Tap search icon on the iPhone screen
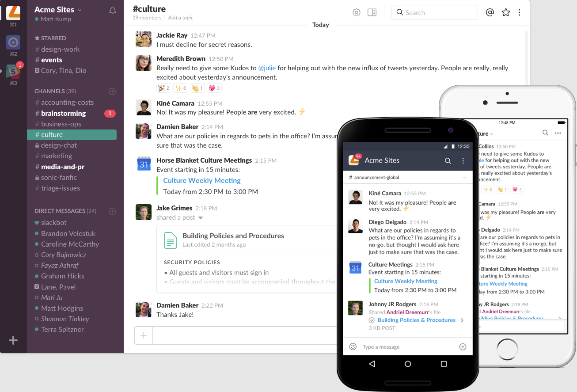 point(546,133)
